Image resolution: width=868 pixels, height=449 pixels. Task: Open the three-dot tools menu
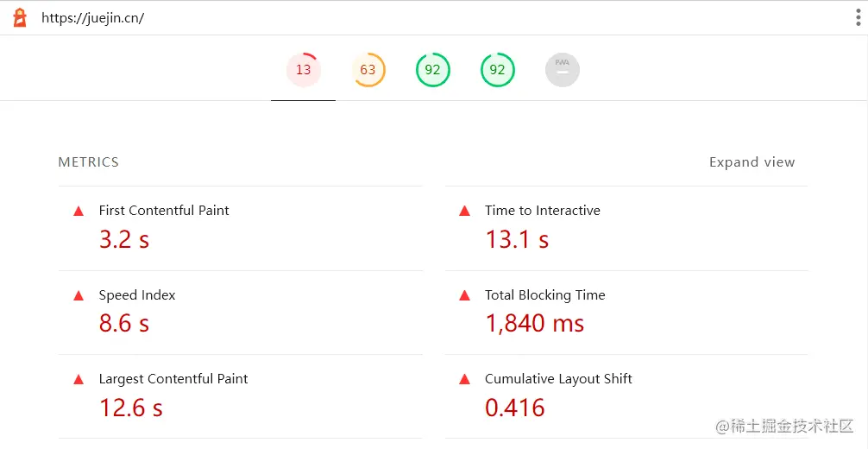tap(858, 18)
